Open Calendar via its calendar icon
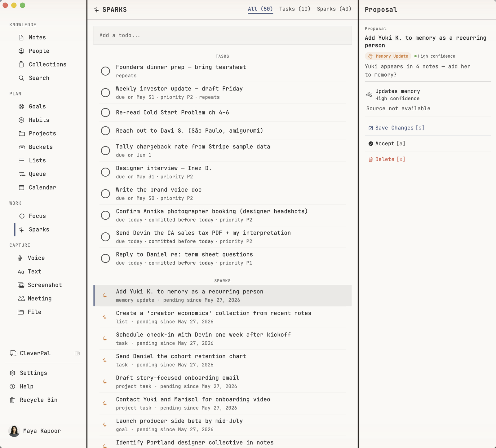496x448 pixels. click(21, 187)
